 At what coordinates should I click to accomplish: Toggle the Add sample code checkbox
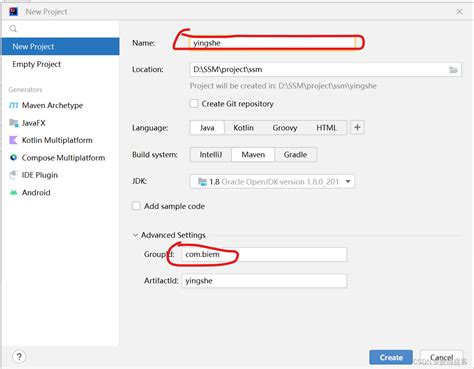pyautogui.click(x=136, y=206)
